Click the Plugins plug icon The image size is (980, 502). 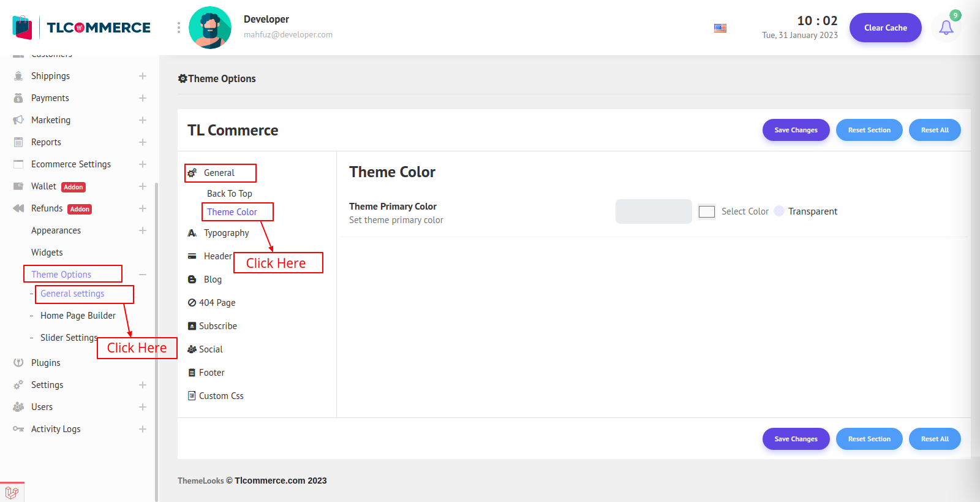coord(18,363)
